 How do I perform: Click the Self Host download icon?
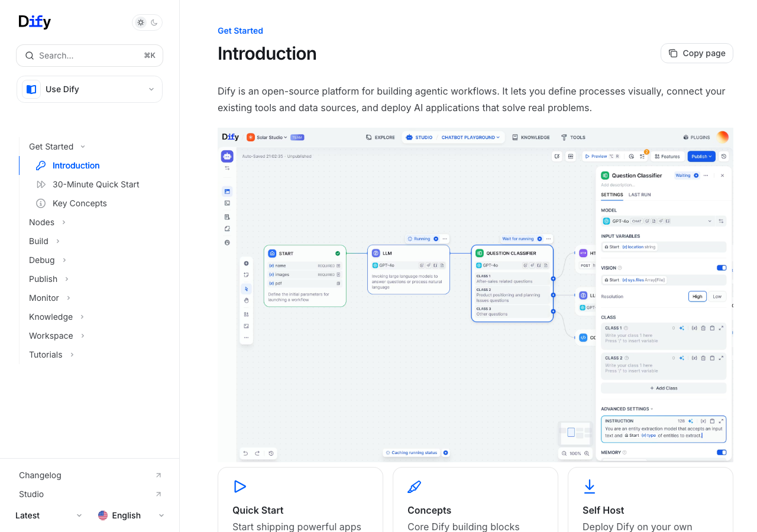589,486
